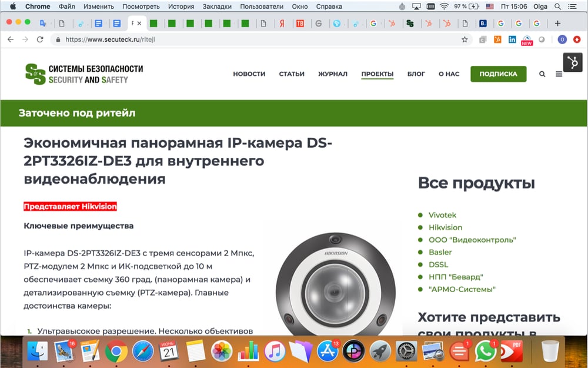Viewport: 588px width, 368px height.
Task: Click the LinkedIn extension icon in toolbar
Action: coord(512,39)
